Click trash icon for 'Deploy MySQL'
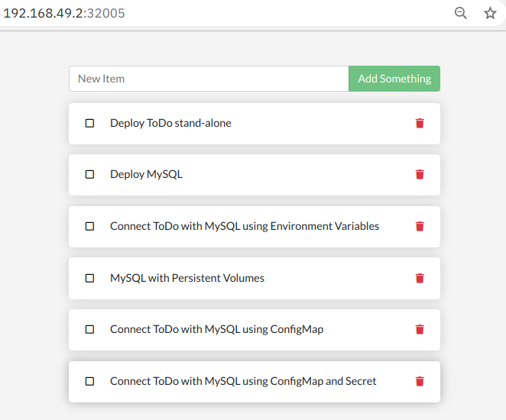 [420, 174]
